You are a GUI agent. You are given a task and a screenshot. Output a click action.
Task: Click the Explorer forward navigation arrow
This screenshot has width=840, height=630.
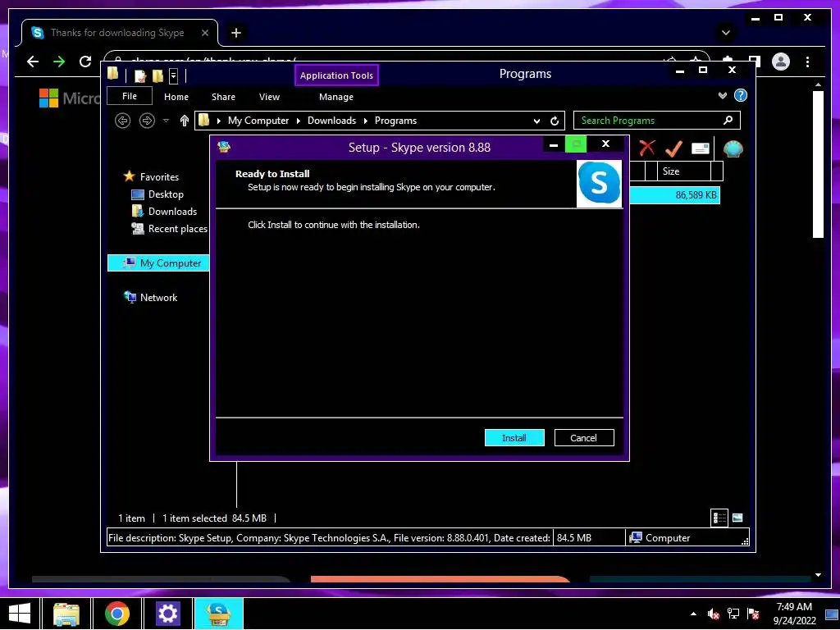147,121
